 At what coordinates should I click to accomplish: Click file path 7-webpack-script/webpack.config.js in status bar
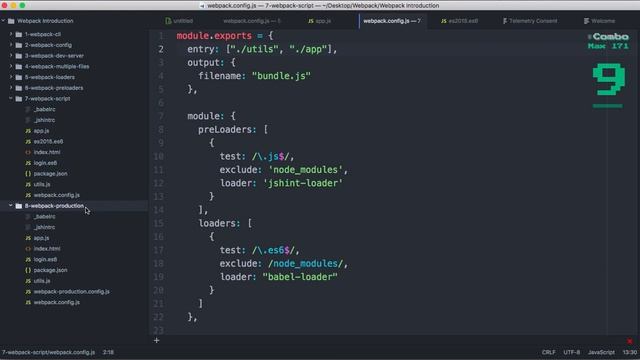[48, 352]
